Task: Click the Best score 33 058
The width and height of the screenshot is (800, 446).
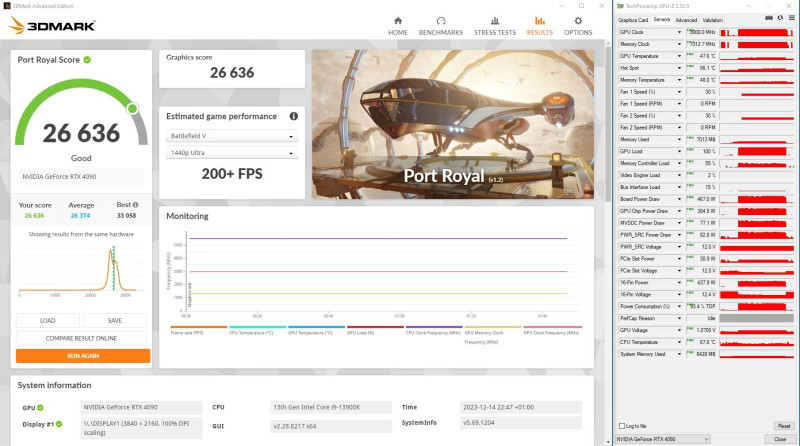Action: pos(127,216)
